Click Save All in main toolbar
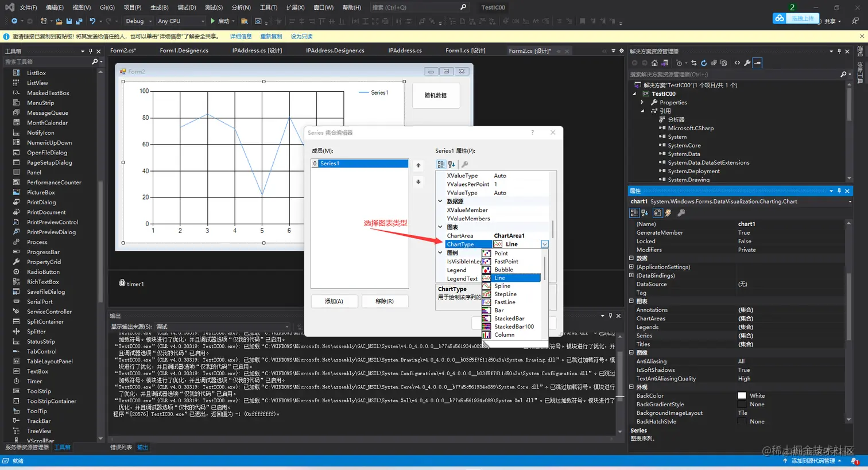 coord(79,21)
